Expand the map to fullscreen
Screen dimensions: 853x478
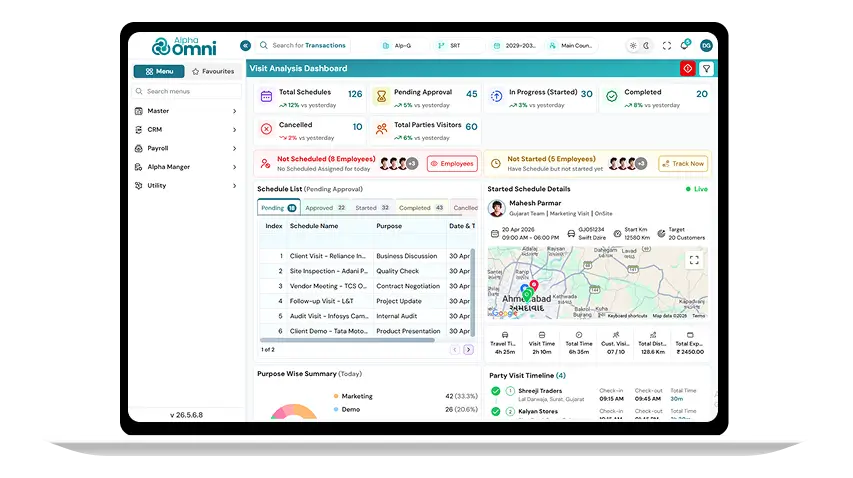(694, 260)
